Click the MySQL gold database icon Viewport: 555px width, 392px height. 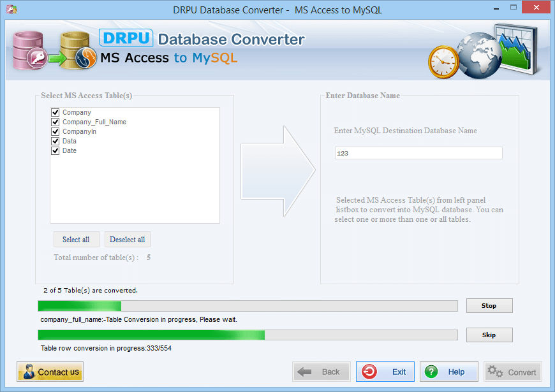coord(78,50)
